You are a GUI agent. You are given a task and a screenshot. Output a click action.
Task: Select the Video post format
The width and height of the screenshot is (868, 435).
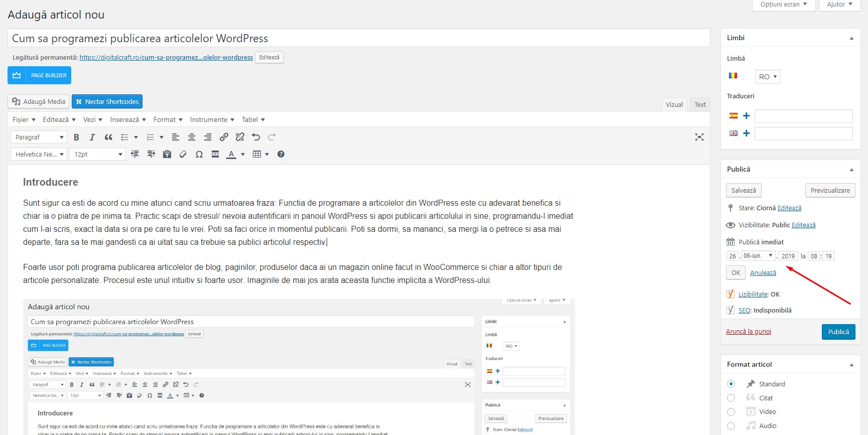pos(731,412)
